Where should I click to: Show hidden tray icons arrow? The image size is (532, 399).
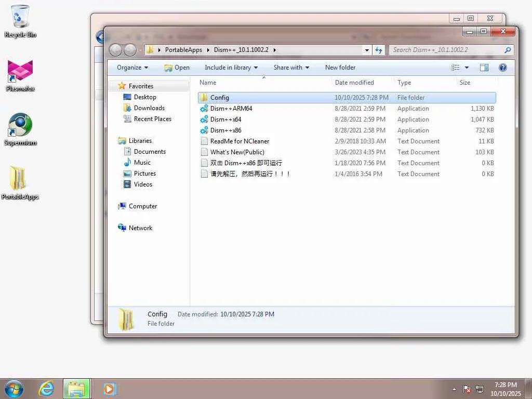[454, 389]
